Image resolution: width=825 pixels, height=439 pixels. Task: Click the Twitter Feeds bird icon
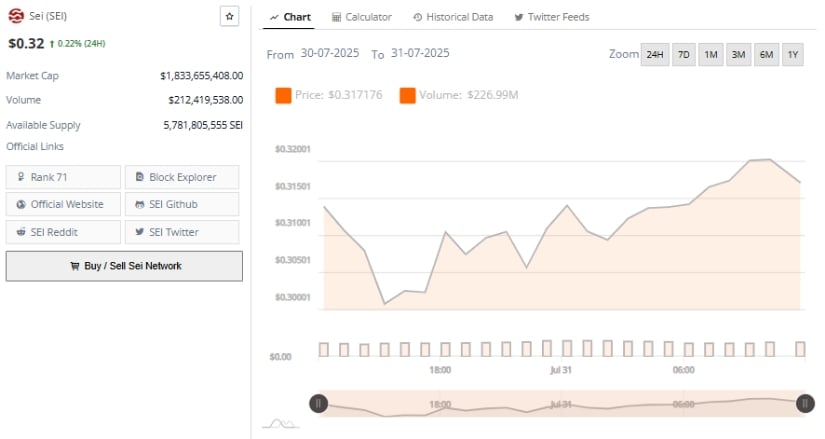click(519, 17)
